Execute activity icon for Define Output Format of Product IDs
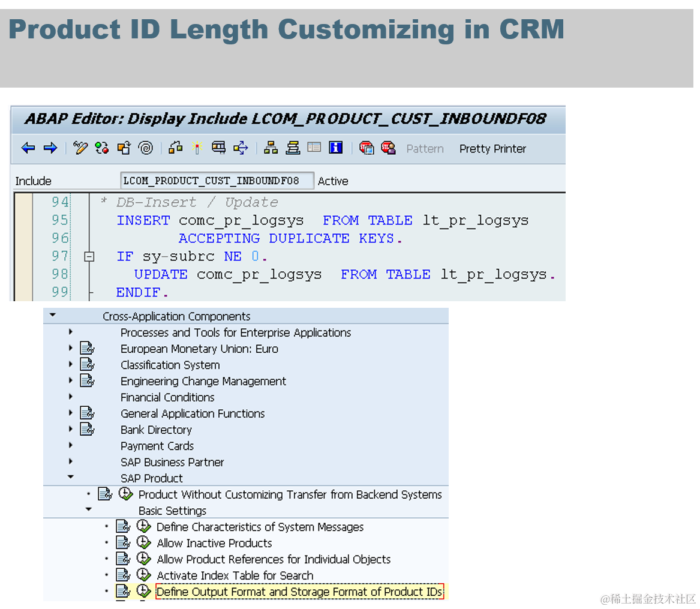Viewport: 700px width, 609px height. [144, 591]
